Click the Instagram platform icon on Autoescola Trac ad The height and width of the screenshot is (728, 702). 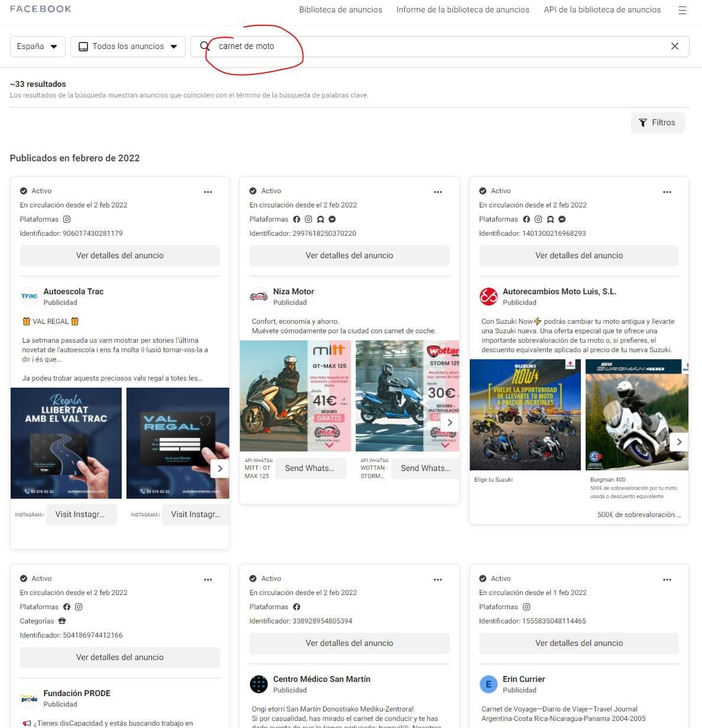67,219
